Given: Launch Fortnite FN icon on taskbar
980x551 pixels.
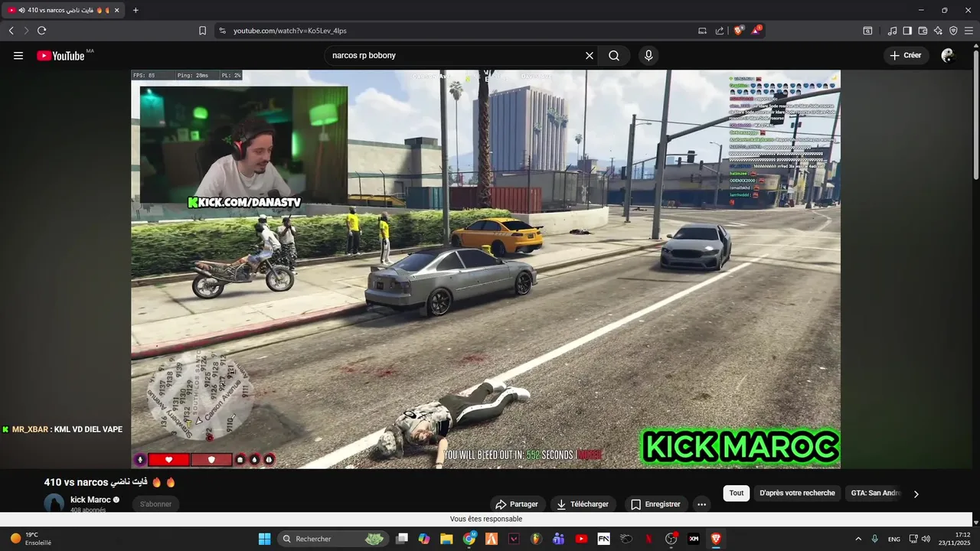Looking at the screenshot, I should click(x=603, y=539).
